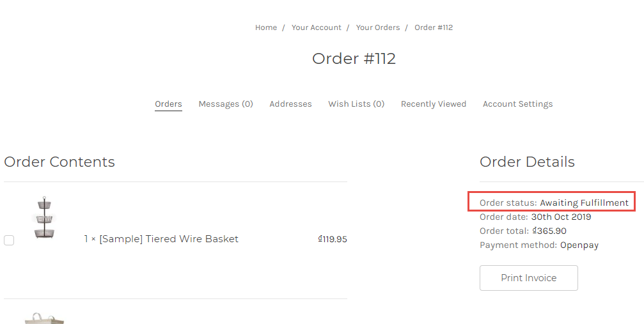Click the 30th Oct 2019 order date
The width and height of the screenshot is (644, 324).
point(561,217)
